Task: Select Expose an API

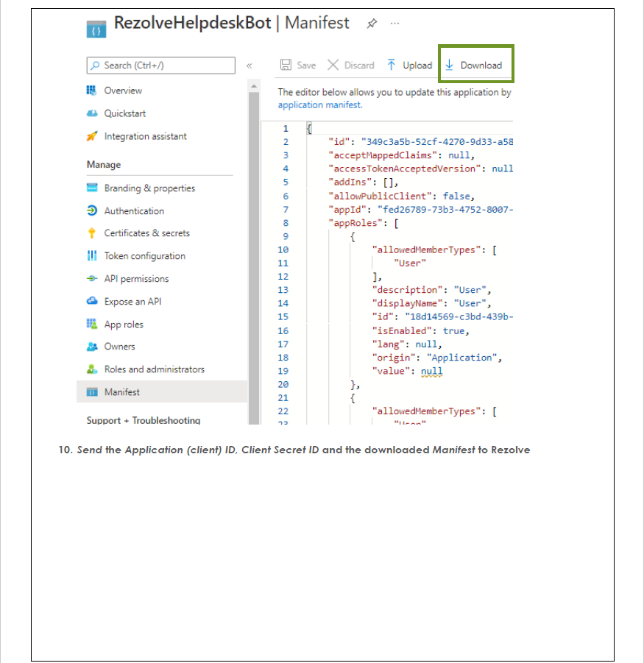Action: pyautogui.click(x=132, y=302)
